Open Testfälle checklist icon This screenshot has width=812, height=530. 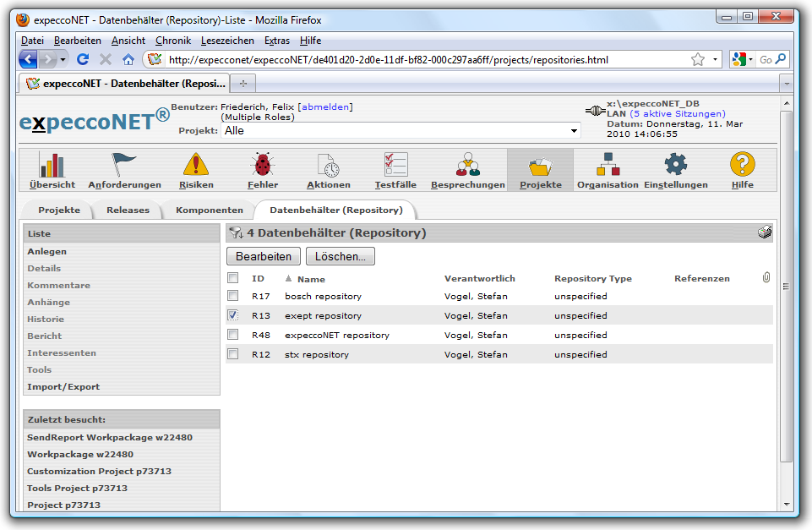(395, 165)
